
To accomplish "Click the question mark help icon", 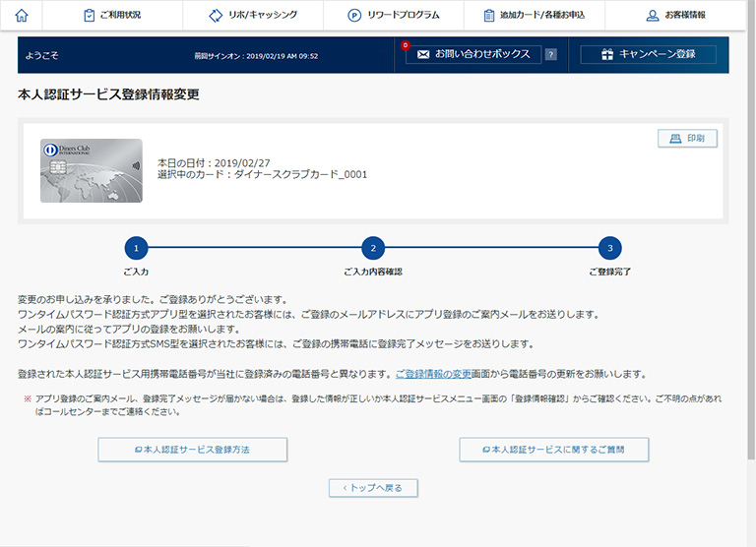I will (550, 54).
